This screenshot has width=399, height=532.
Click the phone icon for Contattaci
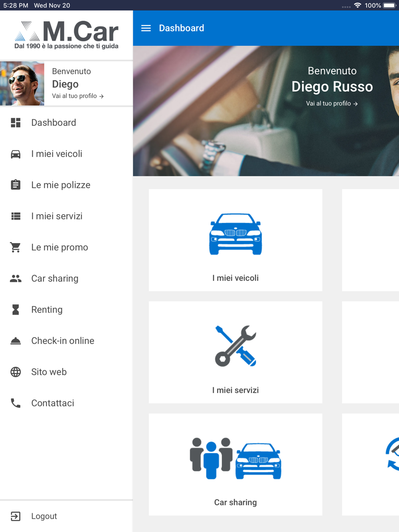[16, 403]
